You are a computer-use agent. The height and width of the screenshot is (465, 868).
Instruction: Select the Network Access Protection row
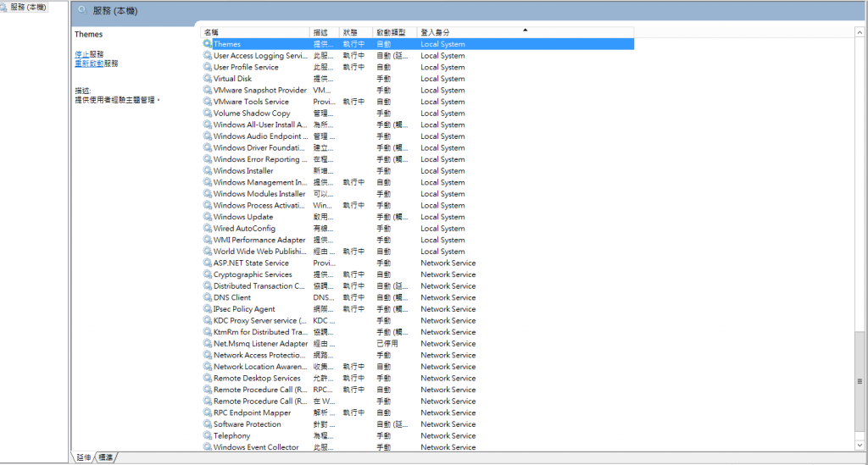pos(417,355)
